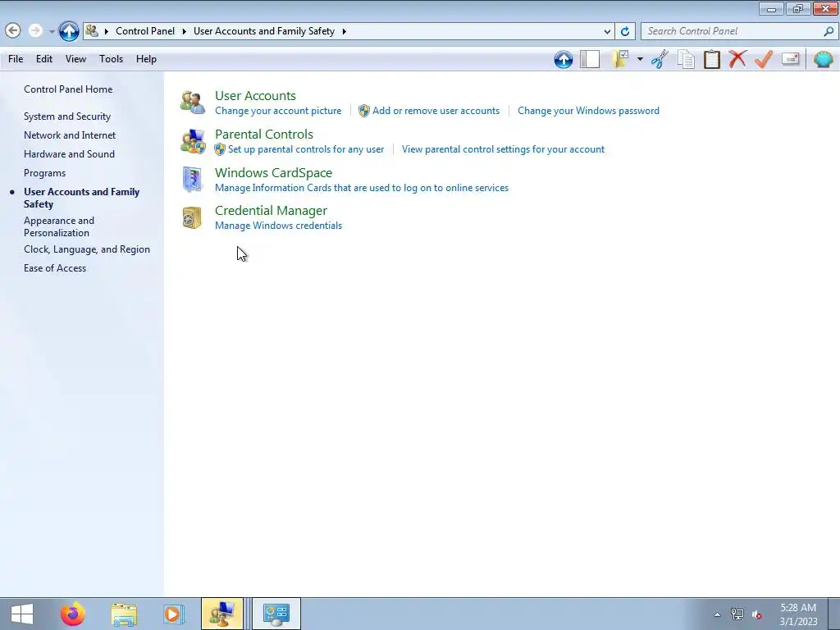
Task: Click the teal shell icon in toolbar
Action: pos(824,59)
